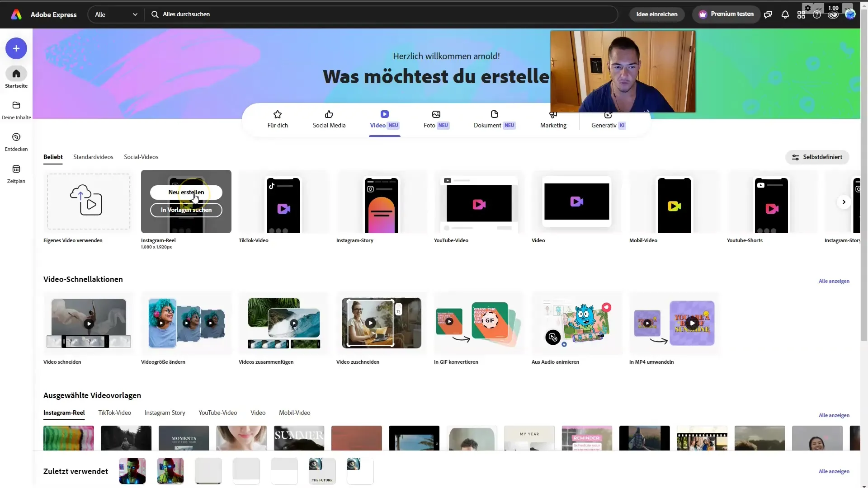Screen dimensions: 868x488
Task: Open THE FUTURE recent project thumbnail
Action: 322,471
